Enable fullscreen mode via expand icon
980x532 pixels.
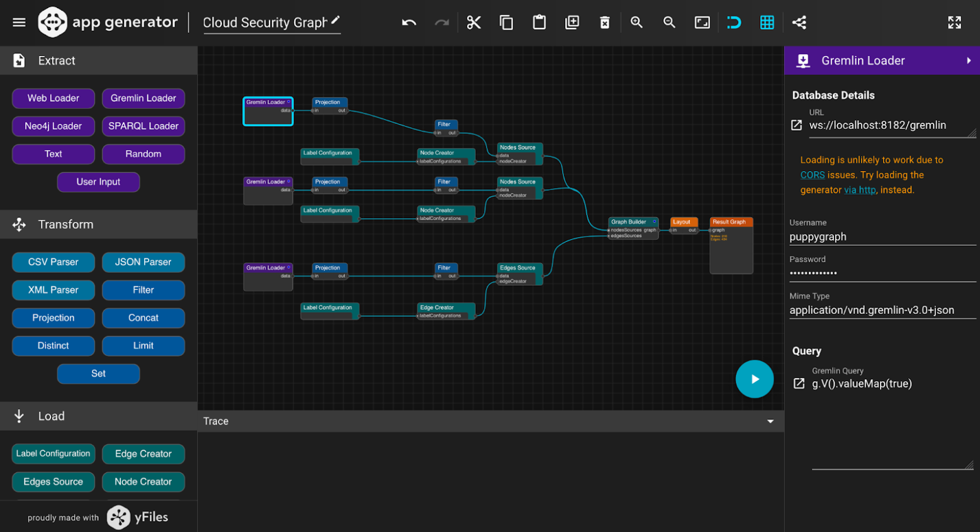point(955,22)
